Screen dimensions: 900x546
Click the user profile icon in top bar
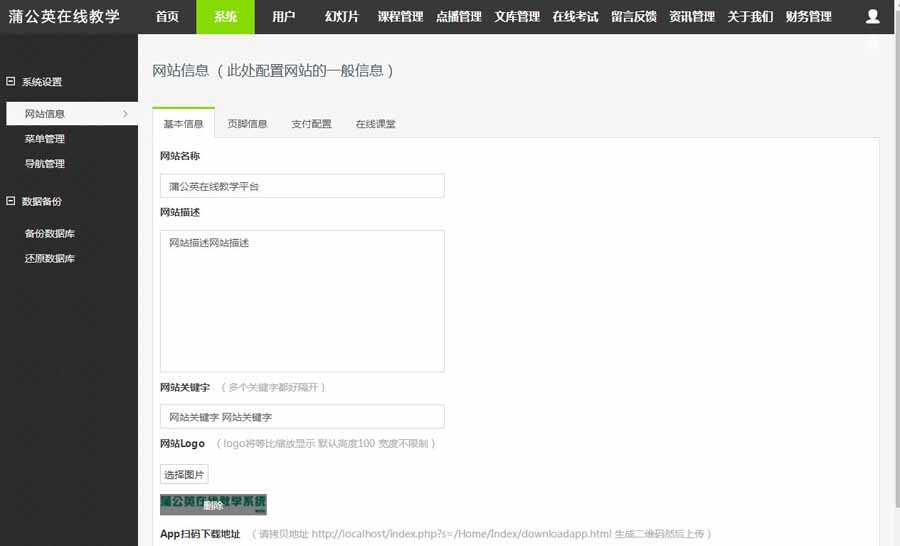click(x=872, y=16)
